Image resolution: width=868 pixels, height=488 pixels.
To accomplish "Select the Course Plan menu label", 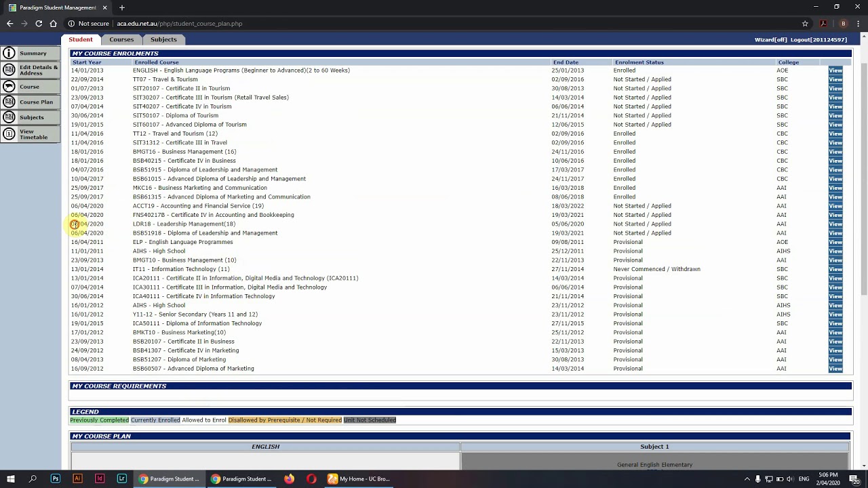I will coord(36,102).
